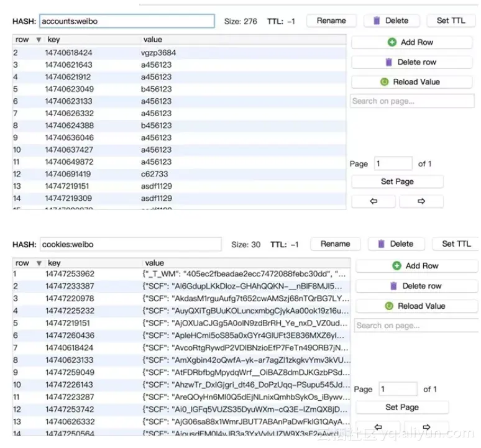The image size is (481, 448).
Task: Select key 14747253742 in cookies table
Action: [x=70, y=409]
